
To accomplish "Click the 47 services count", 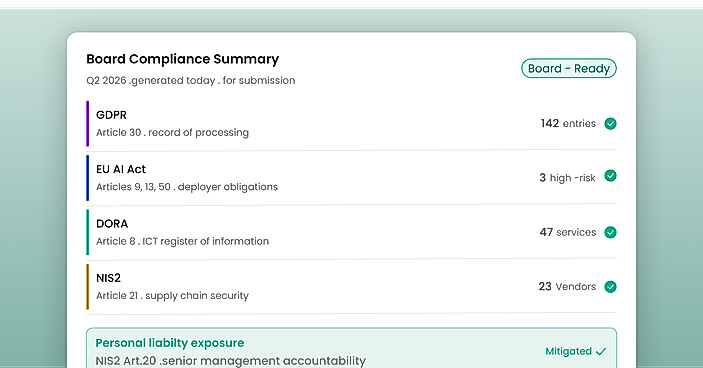I will [x=568, y=232].
